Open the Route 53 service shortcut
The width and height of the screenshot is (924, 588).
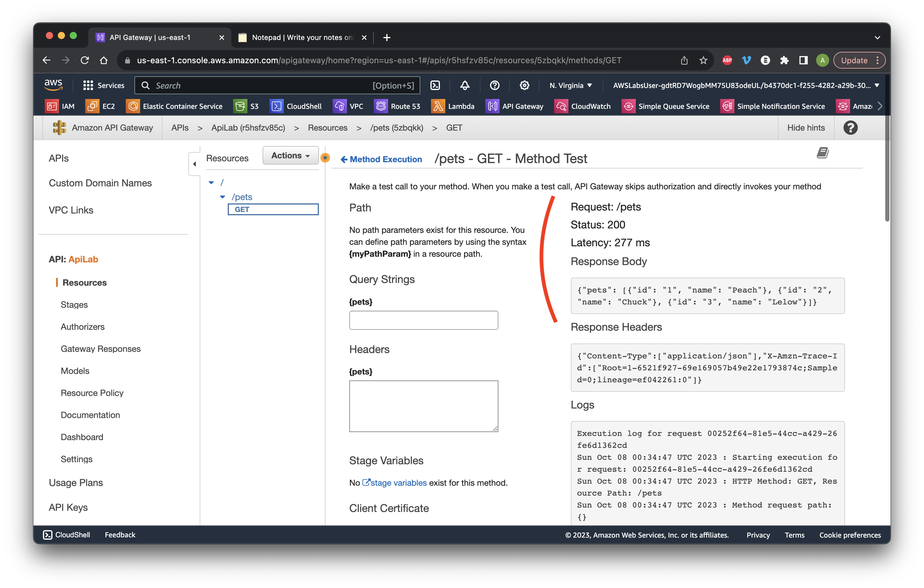[397, 106]
